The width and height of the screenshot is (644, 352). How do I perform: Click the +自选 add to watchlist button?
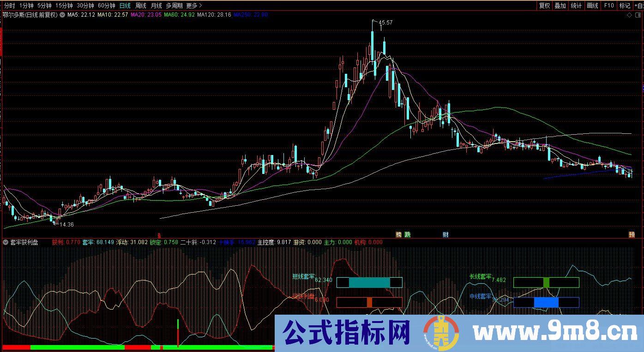pyautogui.click(x=639, y=6)
